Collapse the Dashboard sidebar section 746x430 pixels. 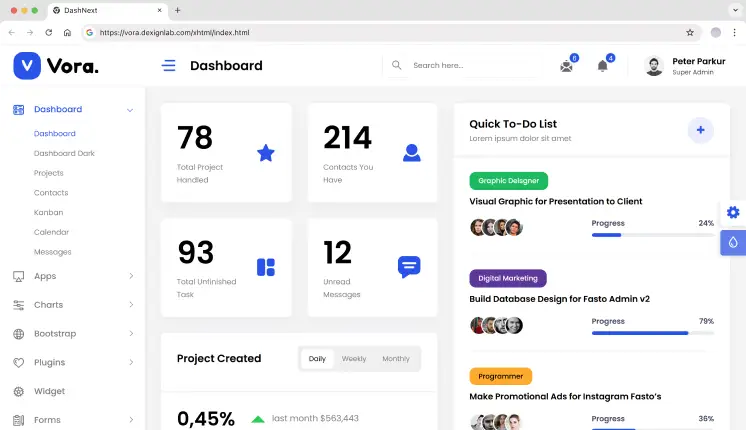click(x=130, y=109)
